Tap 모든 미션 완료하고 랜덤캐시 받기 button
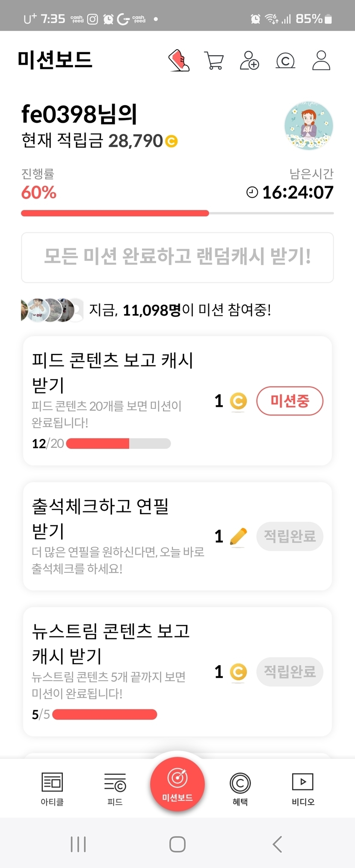355x868 pixels. 177,257
